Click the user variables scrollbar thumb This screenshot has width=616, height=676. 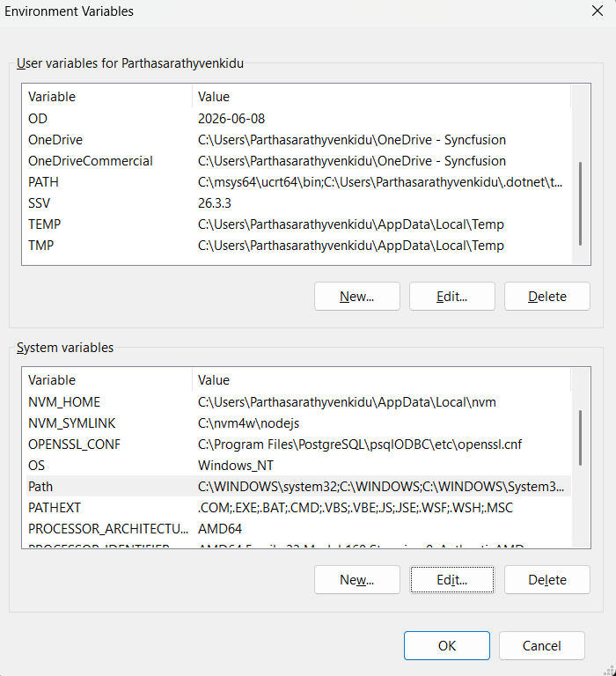click(x=580, y=203)
